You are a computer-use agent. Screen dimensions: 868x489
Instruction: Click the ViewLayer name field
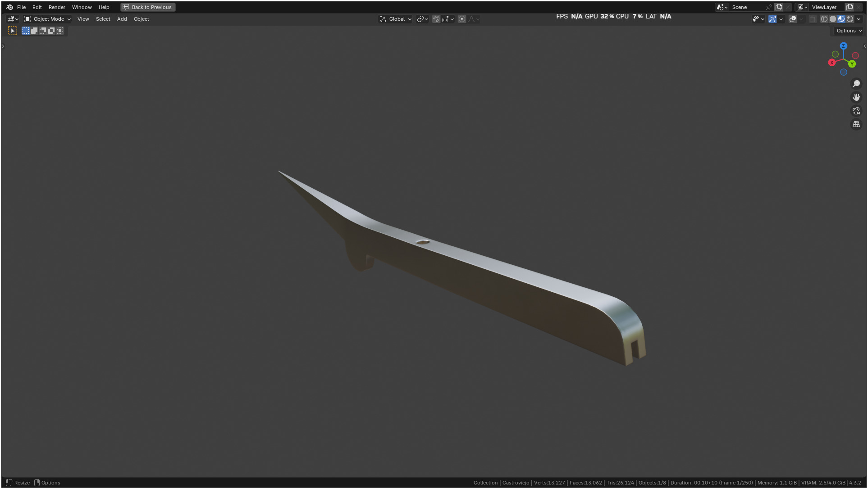click(x=827, y=7)
